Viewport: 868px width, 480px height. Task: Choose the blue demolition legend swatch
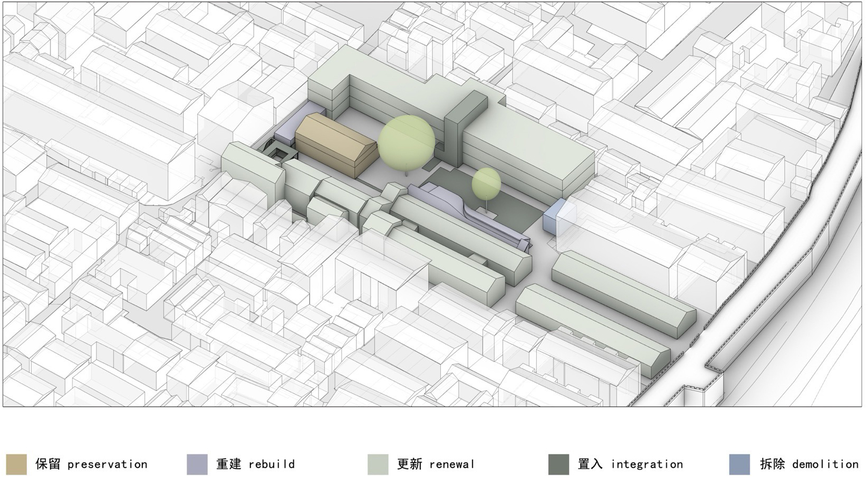point(739,464)
